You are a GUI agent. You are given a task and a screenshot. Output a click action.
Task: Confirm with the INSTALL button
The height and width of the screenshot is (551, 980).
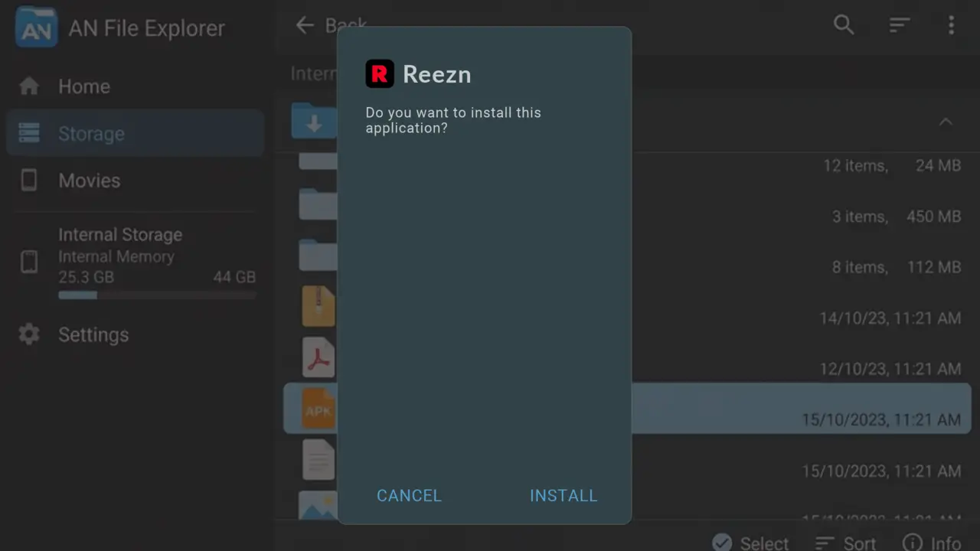click(563, 495)
